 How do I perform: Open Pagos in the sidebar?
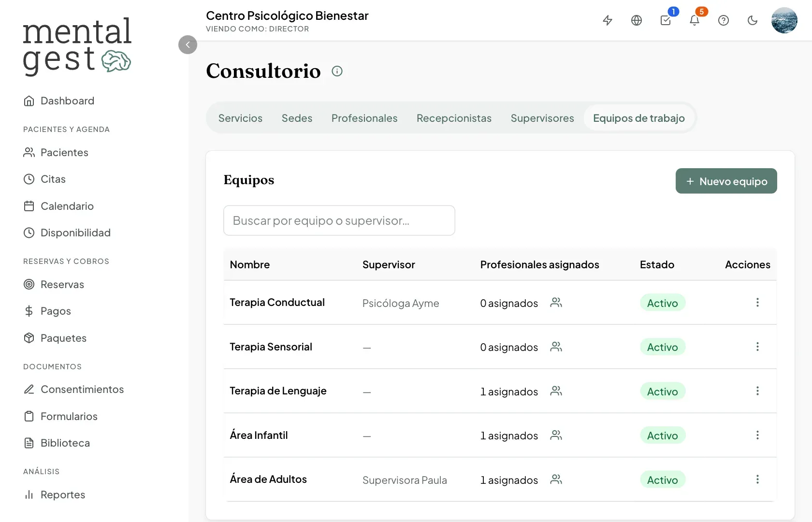(x=47, y=311)
